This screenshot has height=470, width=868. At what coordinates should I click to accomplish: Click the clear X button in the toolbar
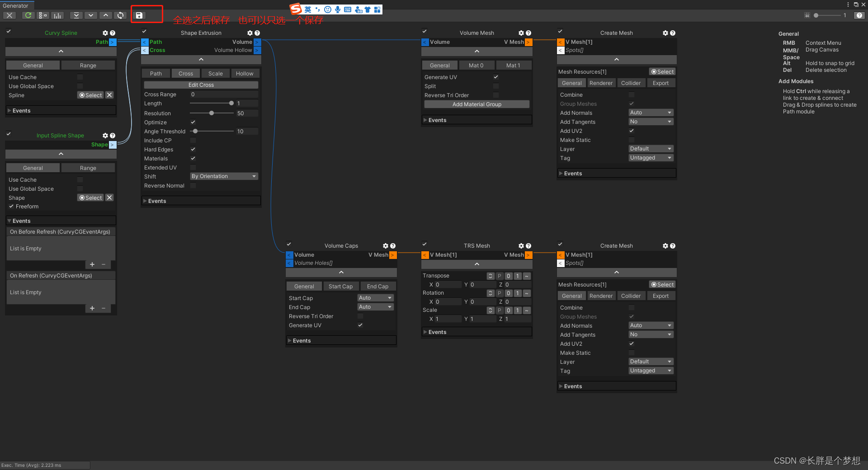(x=9, y=15)
